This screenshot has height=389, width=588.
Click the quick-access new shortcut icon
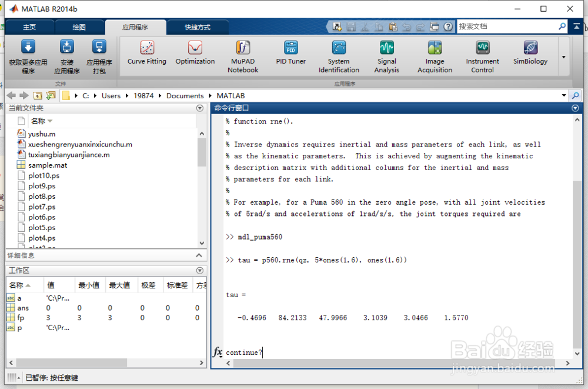tap(337, 26)
